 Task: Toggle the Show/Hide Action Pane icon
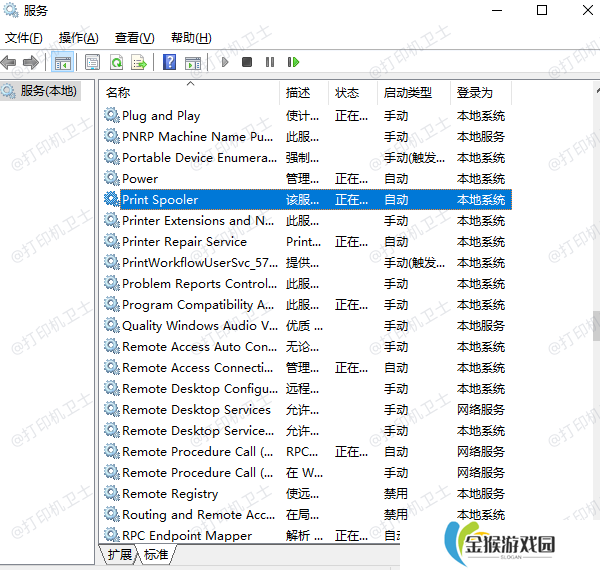coord(192,62)
